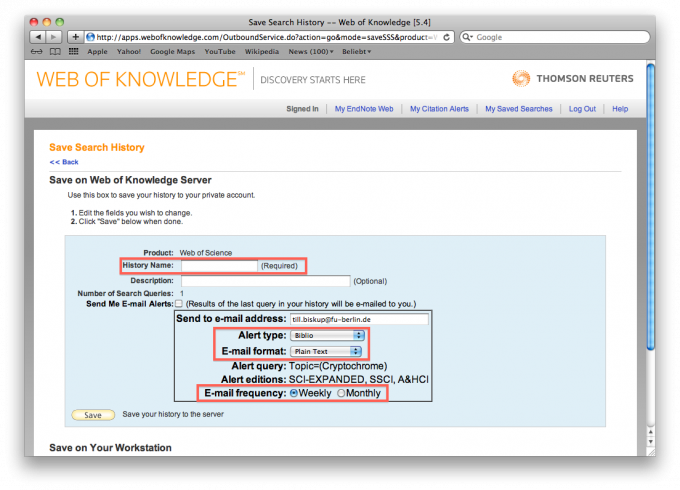680x490 pixels.
Task: Go back with Safari's back arrow
Action: (x=38, y=37)
